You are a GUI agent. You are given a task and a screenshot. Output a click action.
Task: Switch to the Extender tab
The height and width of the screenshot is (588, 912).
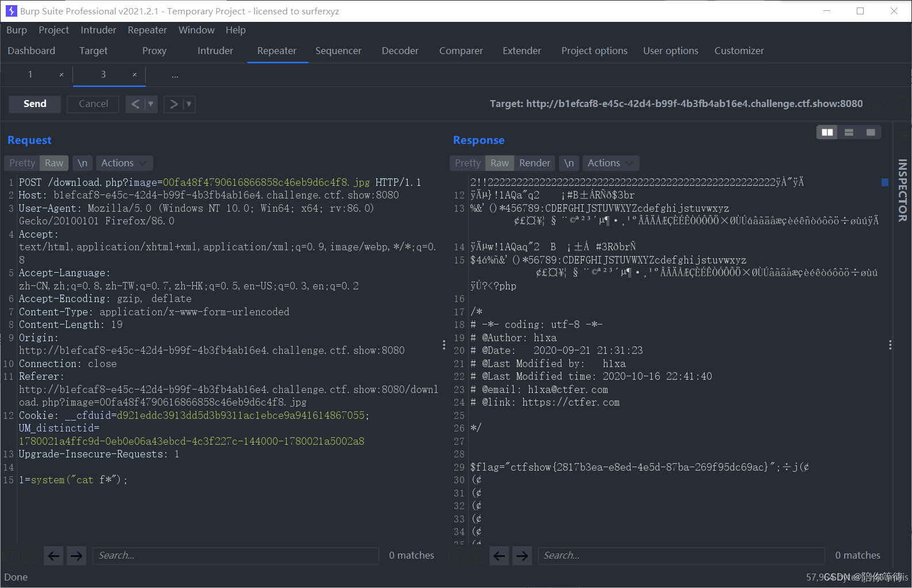pos(522,51)
